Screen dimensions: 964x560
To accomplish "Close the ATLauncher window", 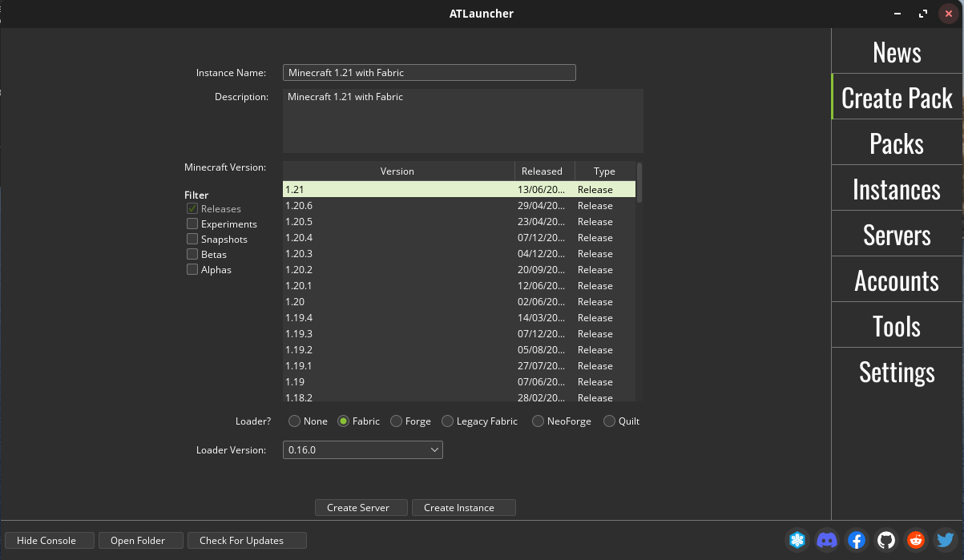I will [948, 14].
